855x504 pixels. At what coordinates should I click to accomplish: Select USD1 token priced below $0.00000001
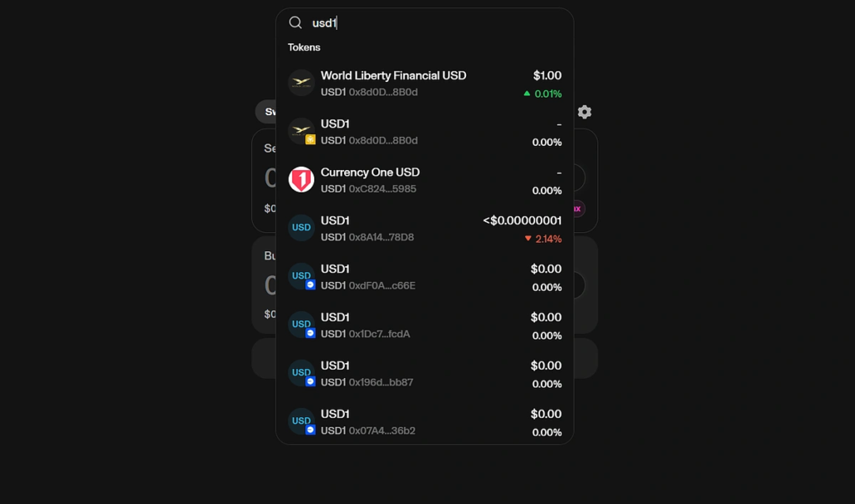coord(425,229)
